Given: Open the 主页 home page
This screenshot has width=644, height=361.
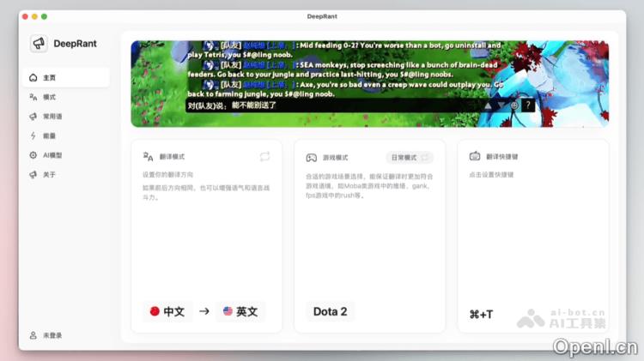Looking at the screenshot, I should click(x=49, y=78).
